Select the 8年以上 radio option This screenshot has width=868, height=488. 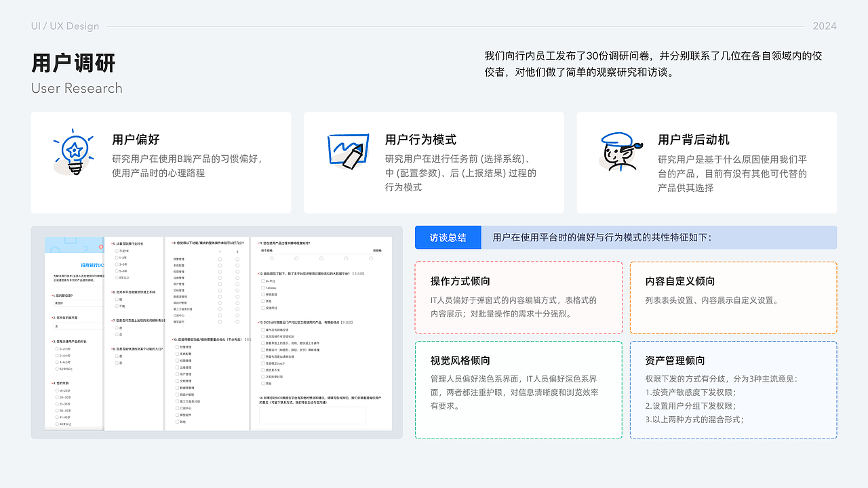tap(117, 278)
